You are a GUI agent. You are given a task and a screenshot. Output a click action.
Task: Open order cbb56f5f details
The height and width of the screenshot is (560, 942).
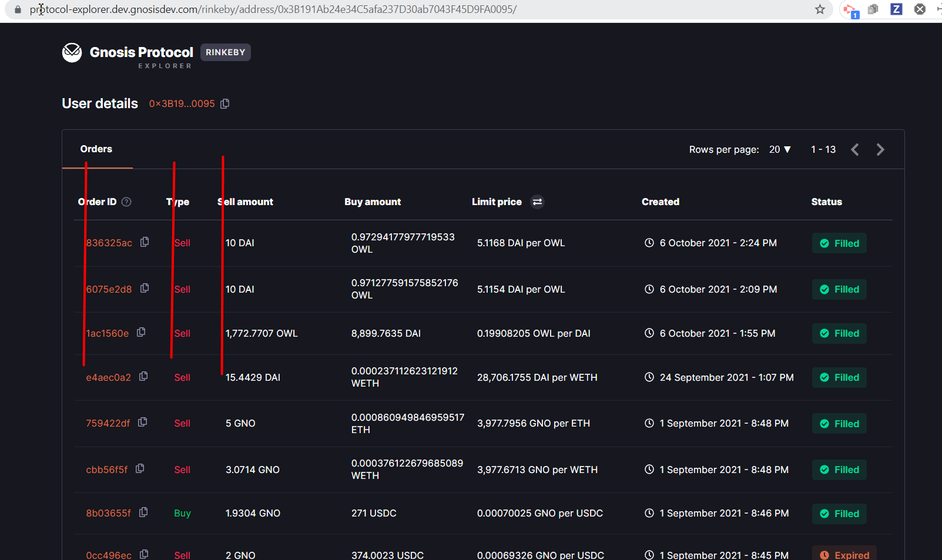click(x=107, y=470)
